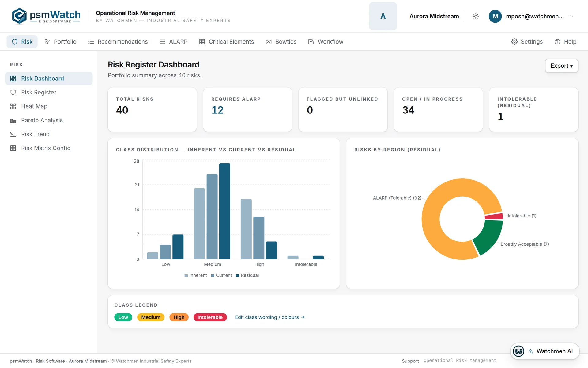
Task: Click the Intolerable class colour badge
Action: [x=210, y=317]
